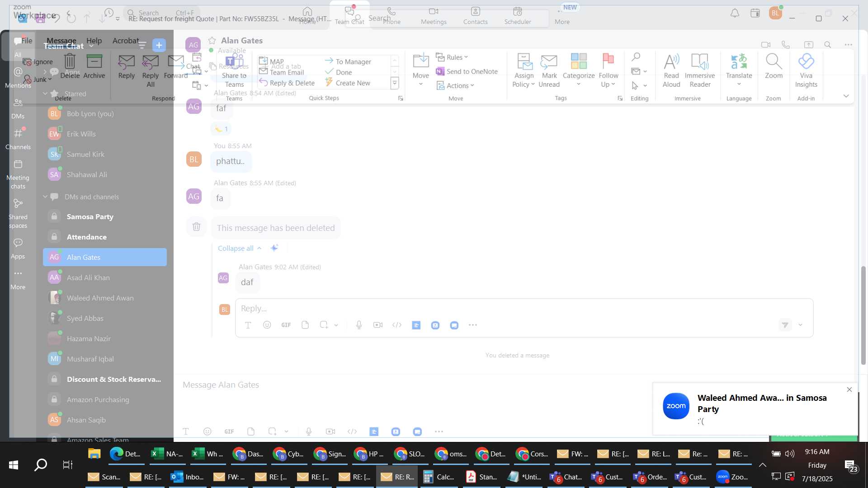The height and width of the screenshot is (488, 868).
Task: Open Discount & Stock Reserva... channel
Action: (105, 379)
